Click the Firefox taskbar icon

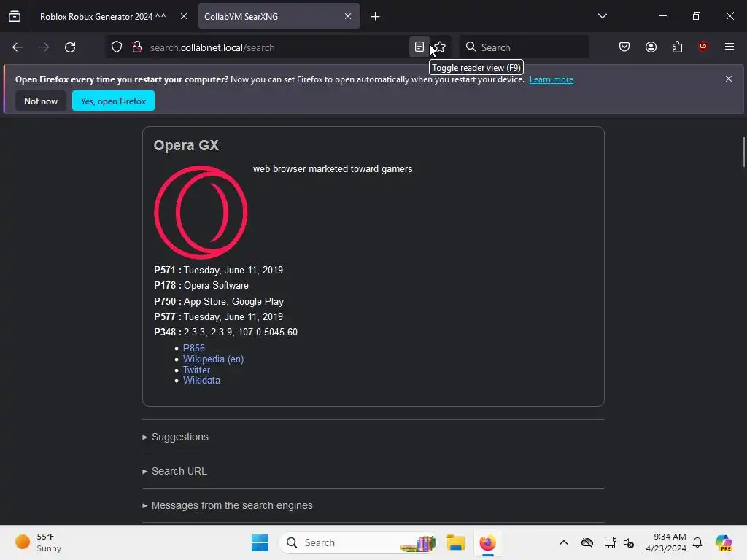pos(487,542)
